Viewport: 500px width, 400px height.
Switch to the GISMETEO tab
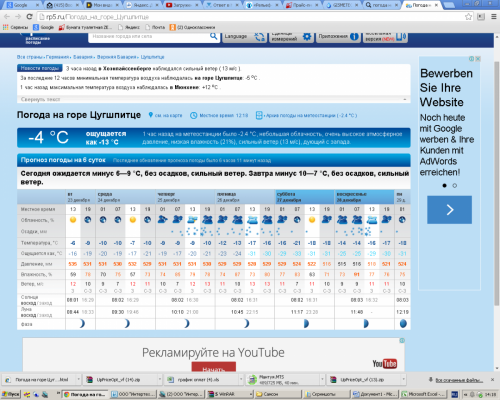[x=342, y=5]
